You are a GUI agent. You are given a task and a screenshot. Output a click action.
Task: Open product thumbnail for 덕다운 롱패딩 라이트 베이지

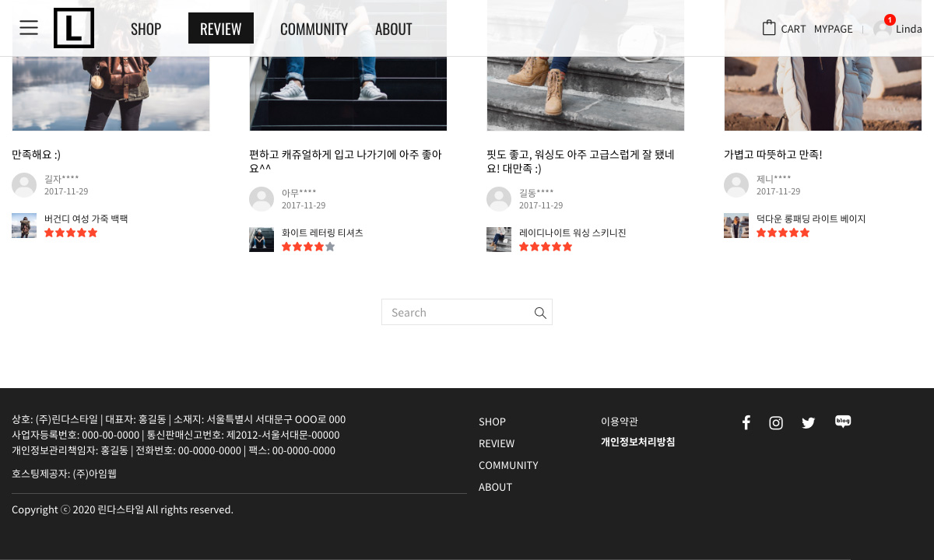(736, 226)
